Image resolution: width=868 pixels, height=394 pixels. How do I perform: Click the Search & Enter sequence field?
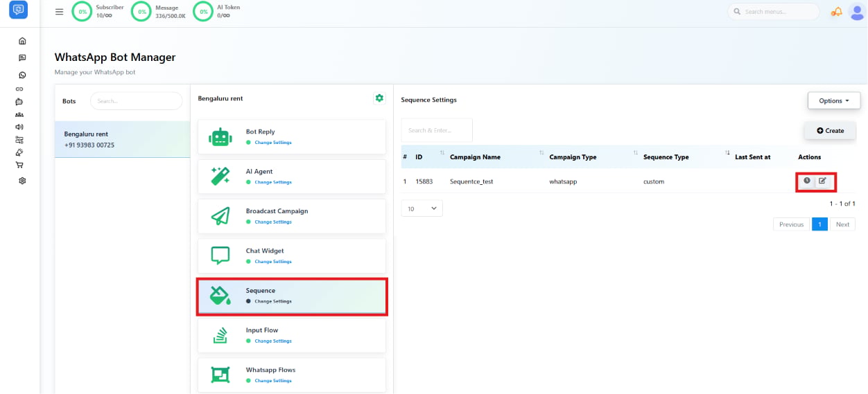tap(437, 130)
